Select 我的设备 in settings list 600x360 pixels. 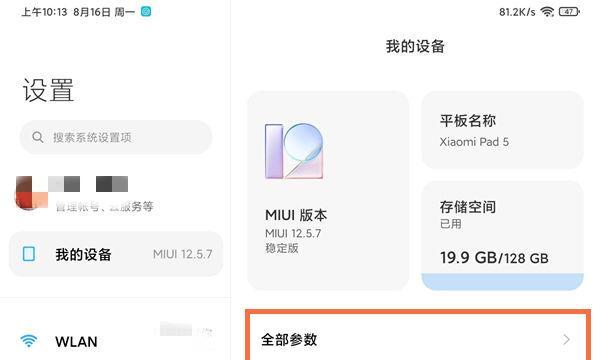pos(116,254)
